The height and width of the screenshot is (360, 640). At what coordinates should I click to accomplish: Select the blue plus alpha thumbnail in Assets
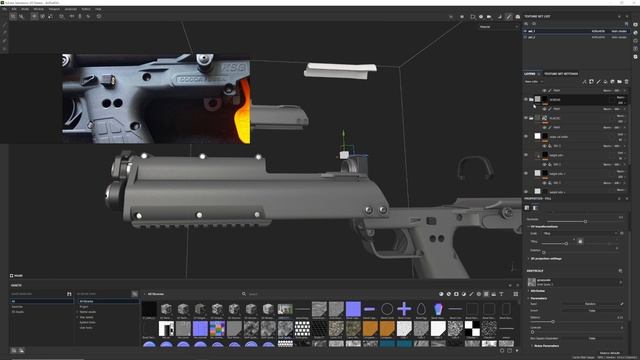pyautogui.click(x=404, y=309)
